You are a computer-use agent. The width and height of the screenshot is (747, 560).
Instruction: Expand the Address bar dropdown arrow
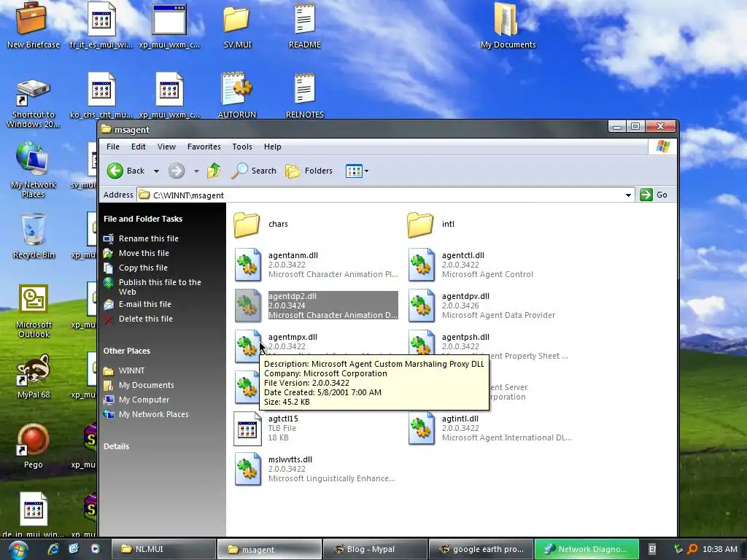(628, 195)
